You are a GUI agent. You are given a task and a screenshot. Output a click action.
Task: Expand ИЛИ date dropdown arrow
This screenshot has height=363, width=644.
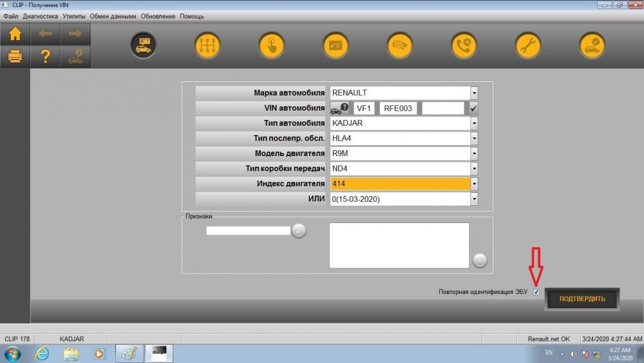474,199
